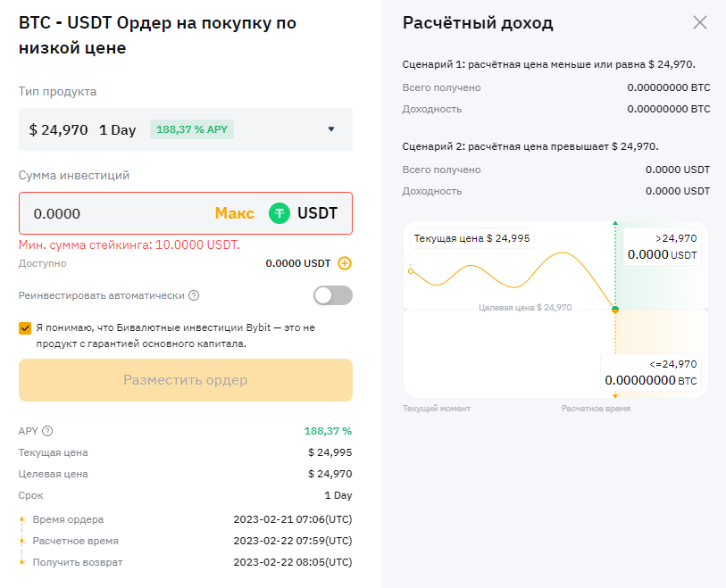
Task: Click the >24,970 USDT outcome box
Action: [663, 247]
